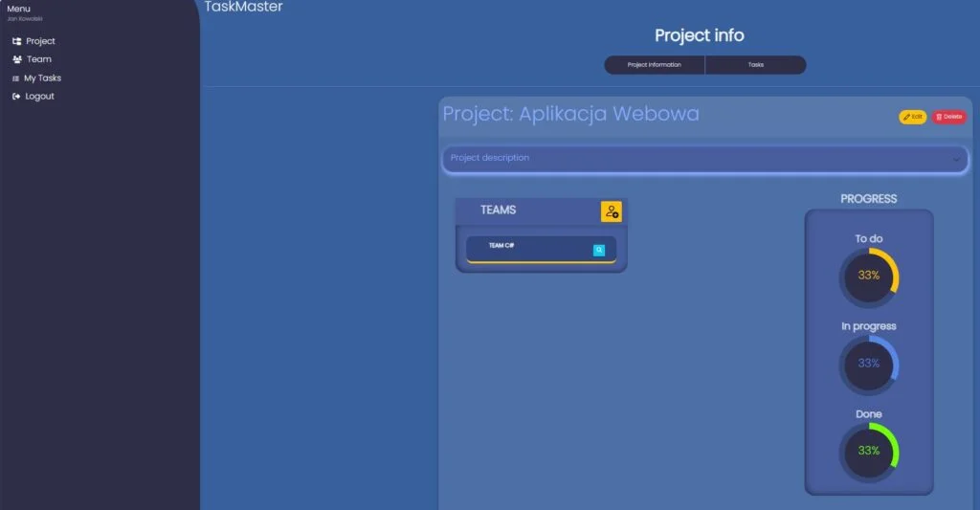980x510 pixels.
Task: Click the TEAMS panel header
Action: [x=542, y=211]
